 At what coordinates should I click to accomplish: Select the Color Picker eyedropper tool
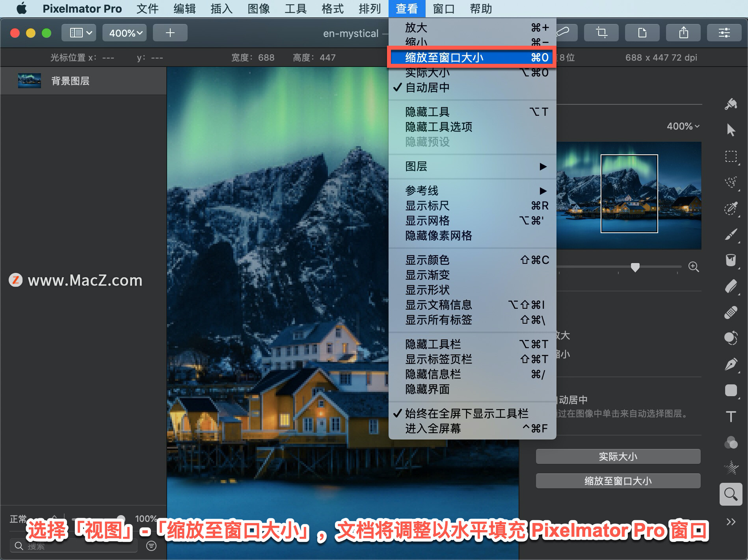point(731,208)
